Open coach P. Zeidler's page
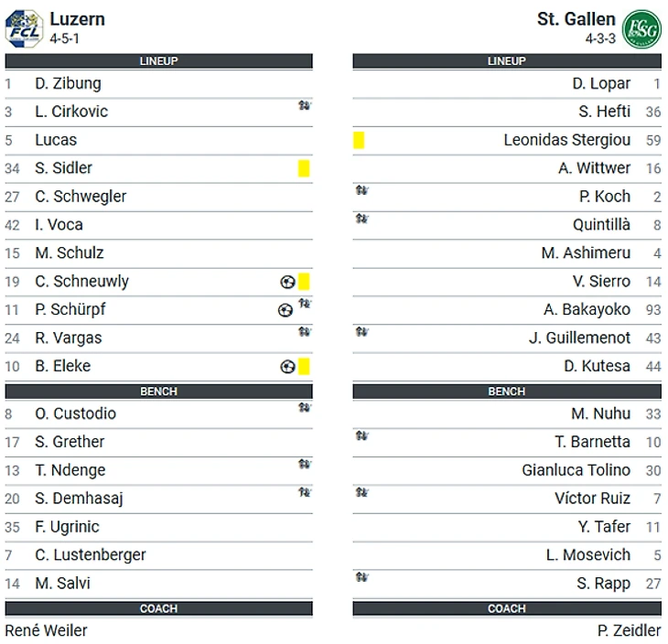Image resolution: width=668 pixels, height=644 pixels. click(629, 630)
